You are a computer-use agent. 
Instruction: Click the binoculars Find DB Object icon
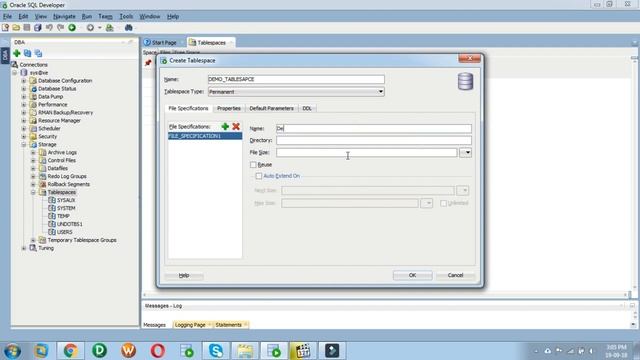129,28
